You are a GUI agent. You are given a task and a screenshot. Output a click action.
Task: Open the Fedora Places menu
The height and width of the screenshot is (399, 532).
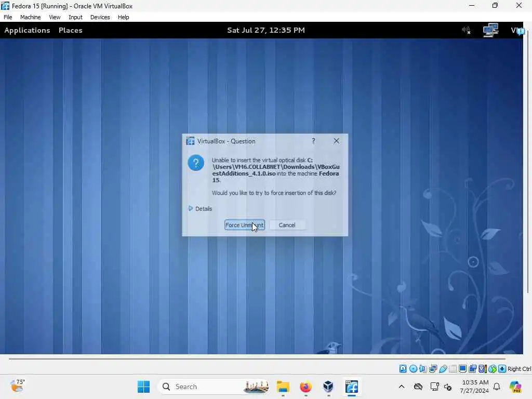(71, 30)
